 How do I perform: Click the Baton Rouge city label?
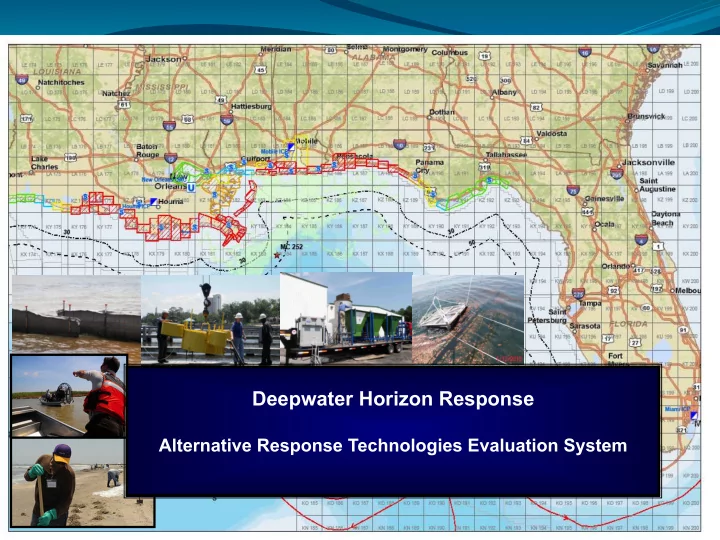tap(147, 151)
